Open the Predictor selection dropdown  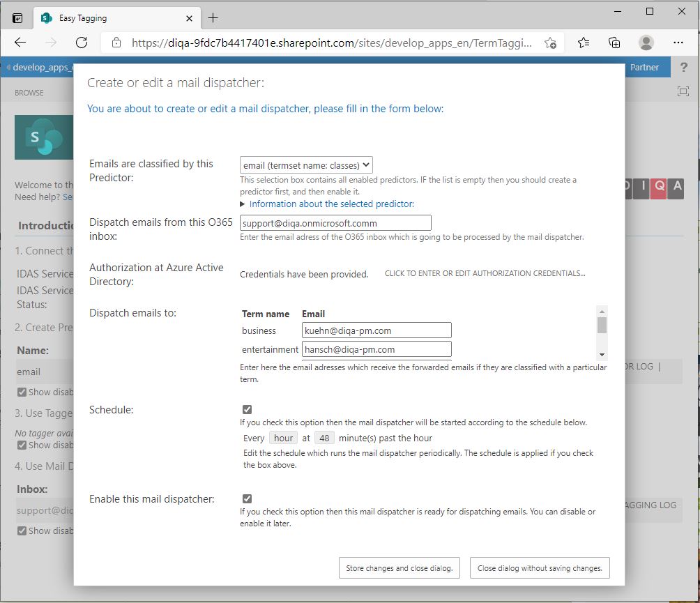(x=307, y=165)
